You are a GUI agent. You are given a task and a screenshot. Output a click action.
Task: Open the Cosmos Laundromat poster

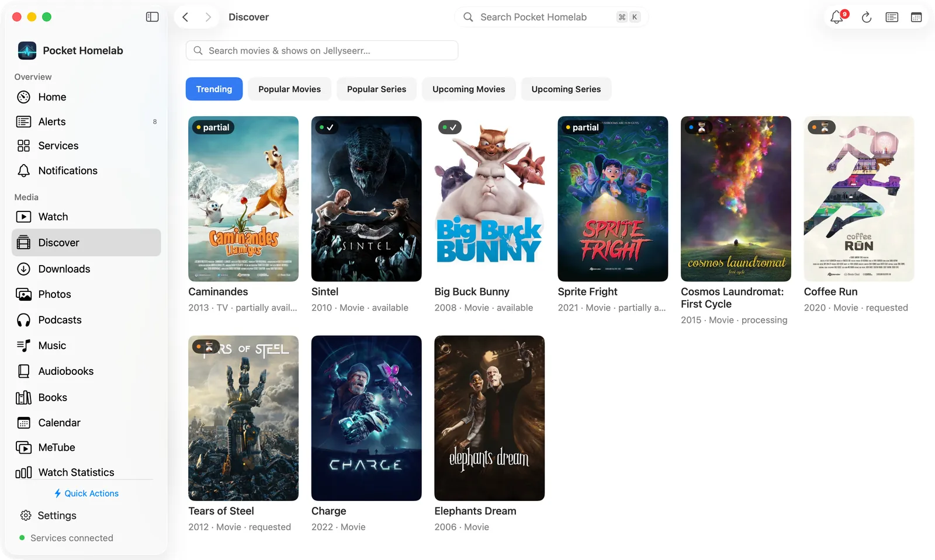[x=736, y=199]
